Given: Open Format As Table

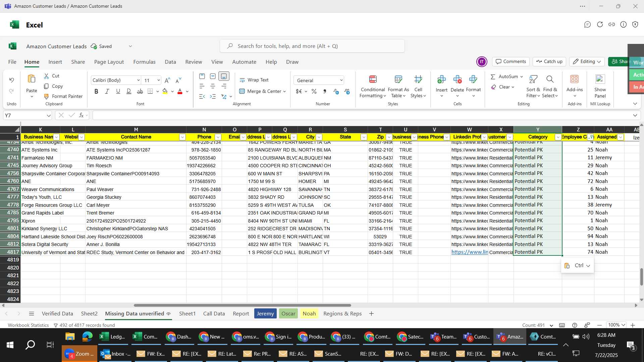Looking at the screenshot, I should 398,86.
